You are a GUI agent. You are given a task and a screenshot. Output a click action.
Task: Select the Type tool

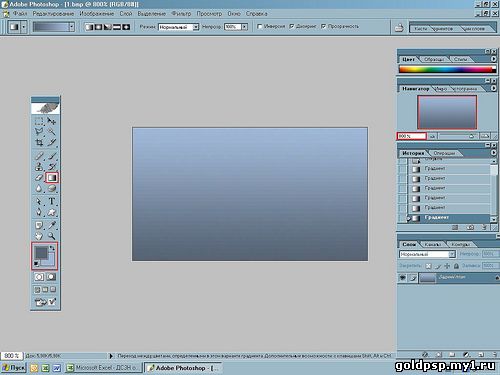(x=51, y=201)
